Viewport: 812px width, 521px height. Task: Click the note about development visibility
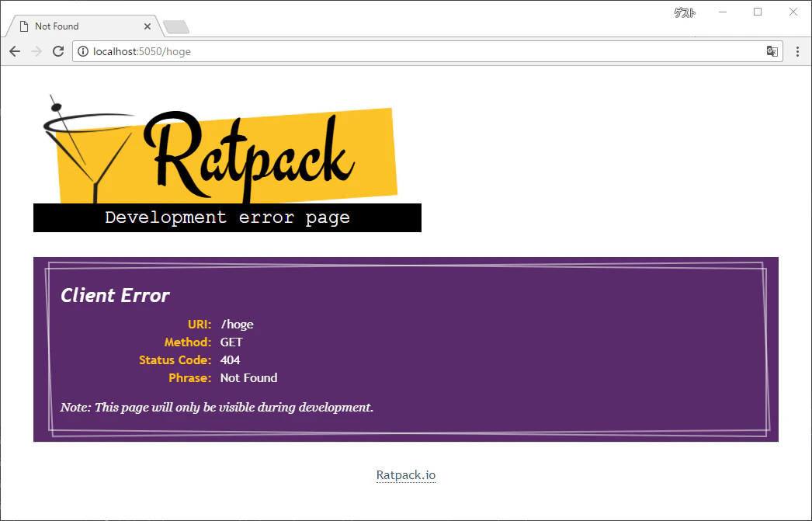pos(217,408)
